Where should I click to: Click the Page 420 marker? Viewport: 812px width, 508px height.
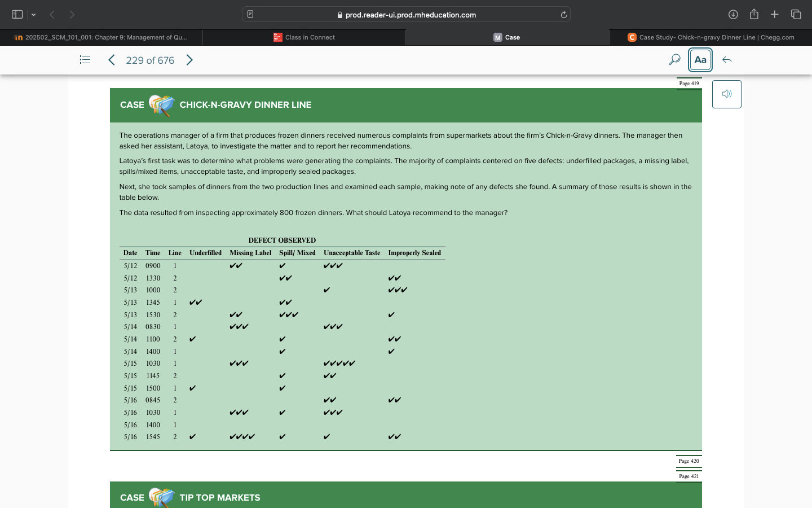pyautogui.click(x=689, y=461)
